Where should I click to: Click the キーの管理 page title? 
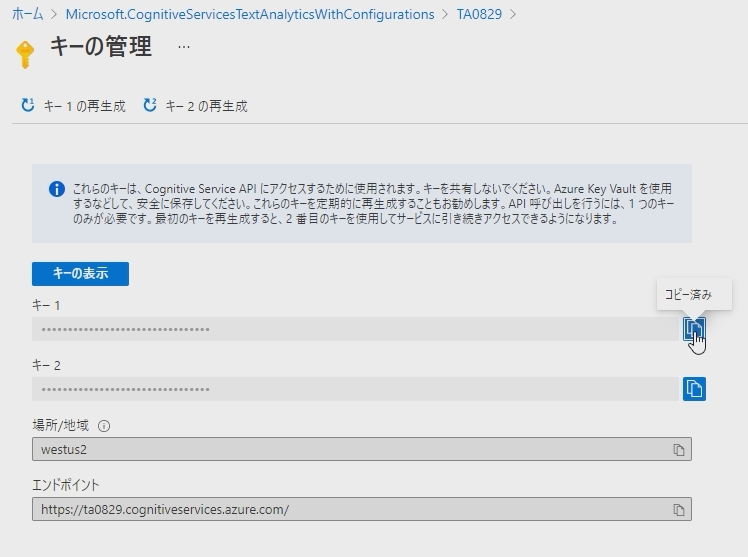click(101, 47)
